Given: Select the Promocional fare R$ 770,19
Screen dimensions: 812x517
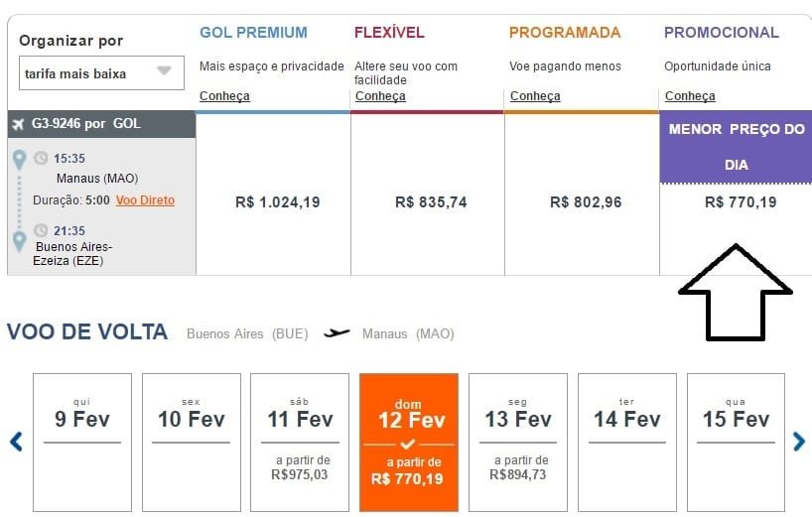Looking at the screenshot, I should click(741, 202).
